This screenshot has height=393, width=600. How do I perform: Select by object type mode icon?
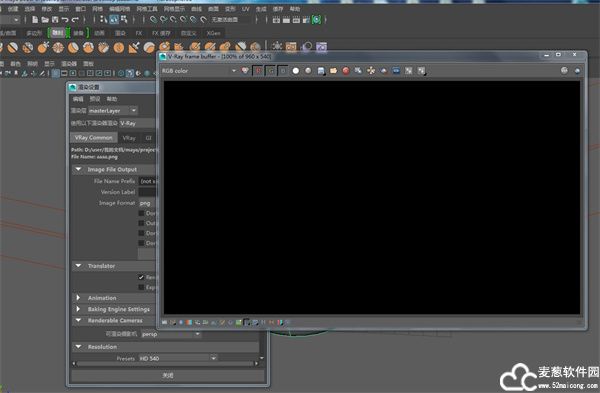coord(114,19)
